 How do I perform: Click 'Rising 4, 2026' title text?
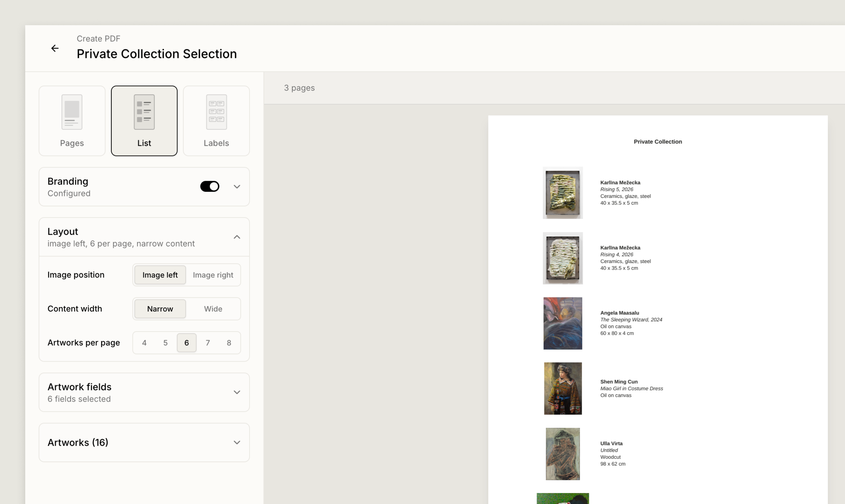click(x=617, y=255)
